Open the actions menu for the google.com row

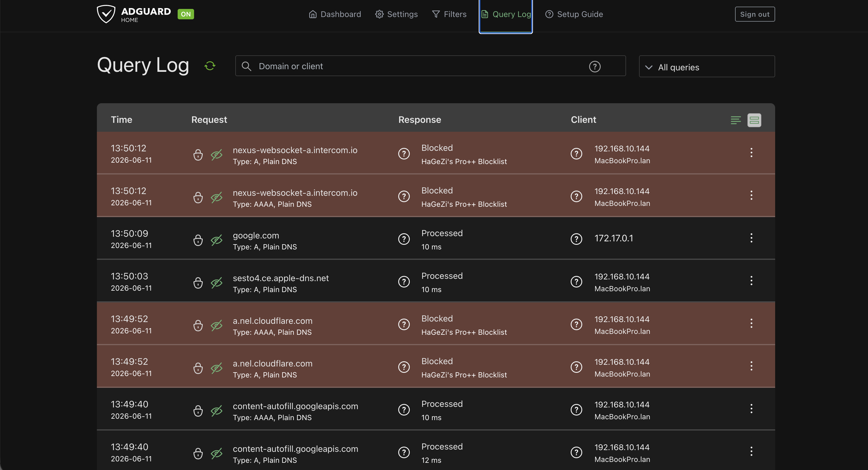[751, 238]
